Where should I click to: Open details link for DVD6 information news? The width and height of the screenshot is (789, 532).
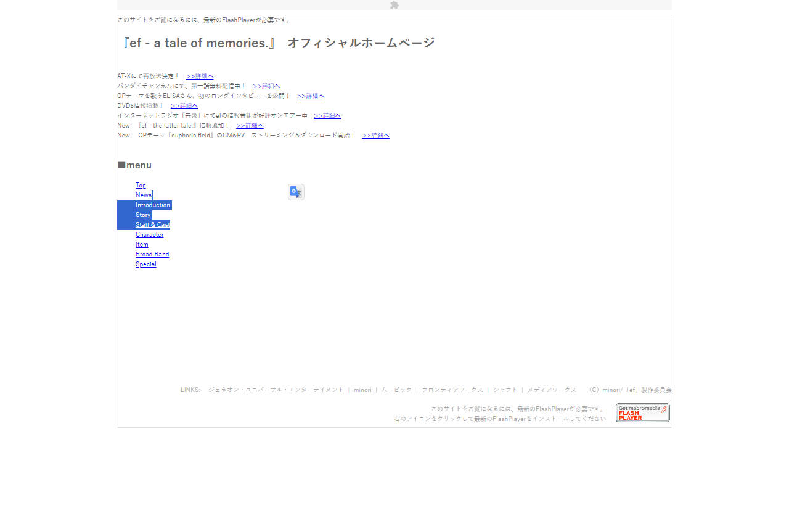184,106
